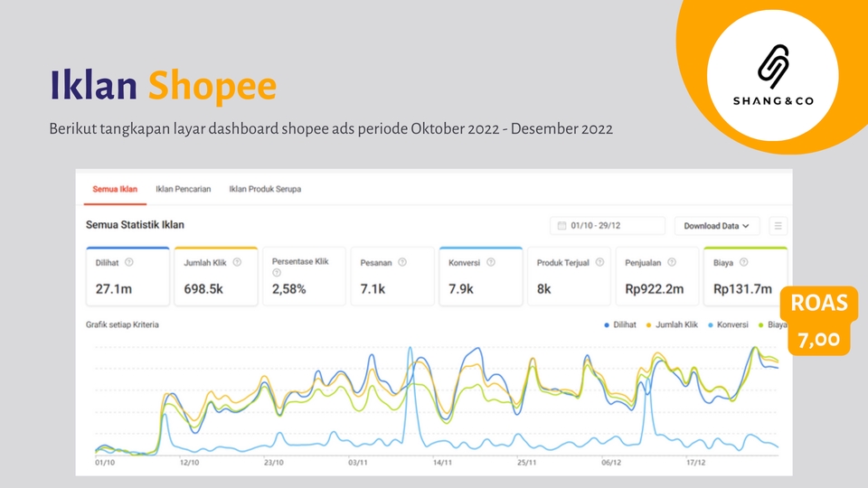Switch to Iklan Pencarian tab
The width and height of the screenshot is (868, 488).
pos(184,189)
